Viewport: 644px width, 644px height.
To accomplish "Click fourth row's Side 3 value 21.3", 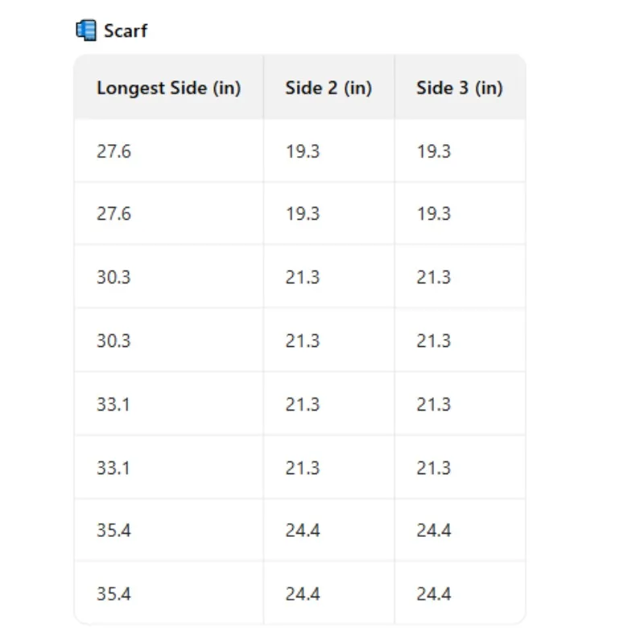I will [x=433, y=341].
